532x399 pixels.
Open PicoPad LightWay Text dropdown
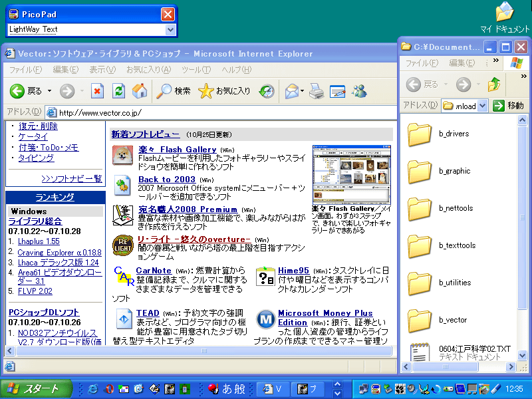170,30
